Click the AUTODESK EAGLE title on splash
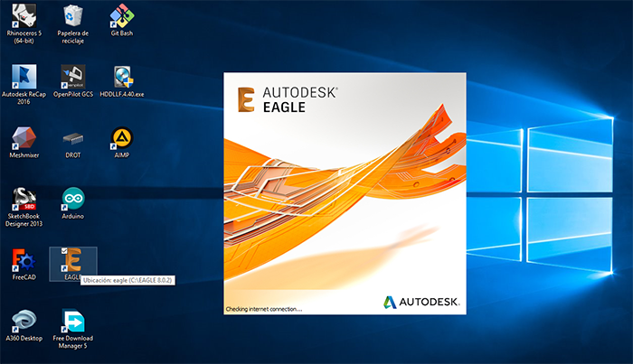The width and height of the screenshot is (633, 364). pos(288,99)
